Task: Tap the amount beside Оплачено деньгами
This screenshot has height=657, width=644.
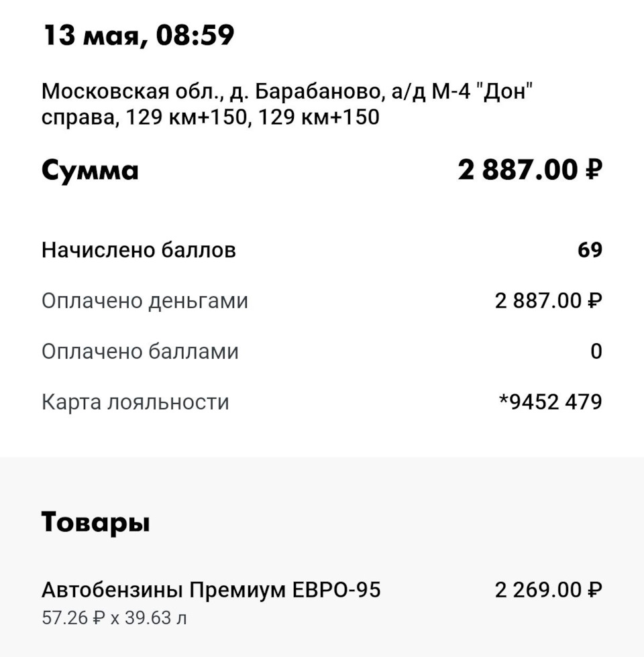Action: point(548,301)
